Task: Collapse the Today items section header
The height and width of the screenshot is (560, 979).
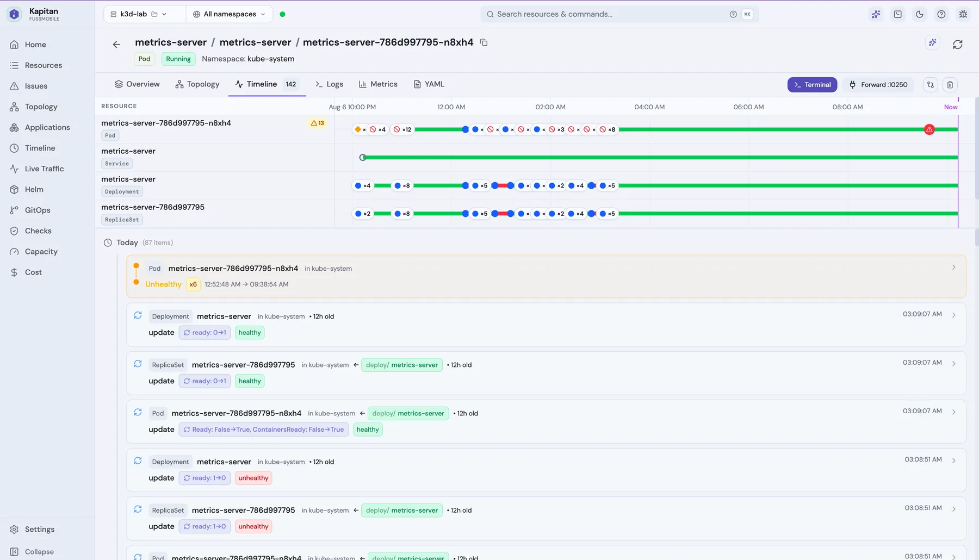Action: [x=138, y=242]
